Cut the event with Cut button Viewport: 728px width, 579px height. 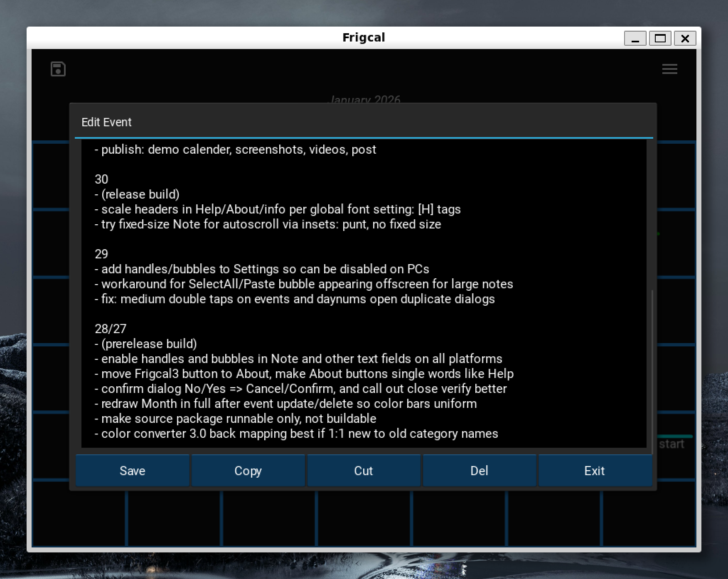tap(364, 471)
